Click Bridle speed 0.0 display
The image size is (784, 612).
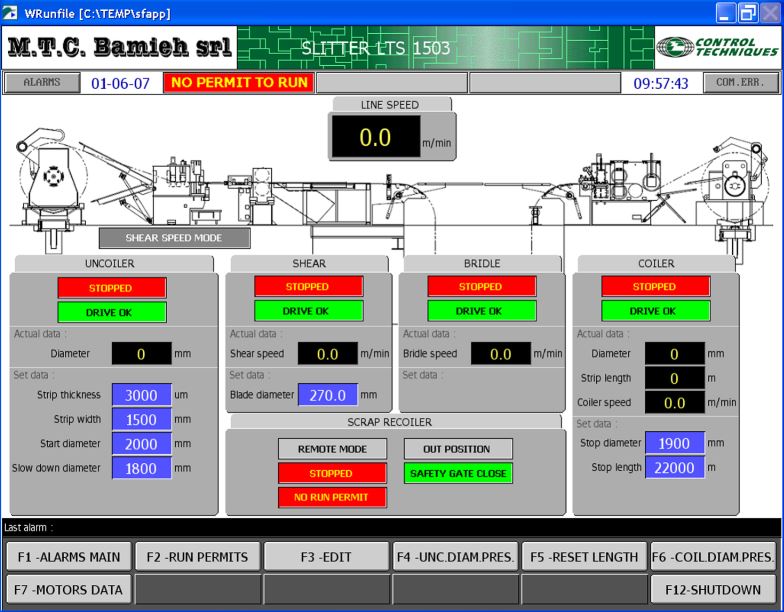coord(501,354)
